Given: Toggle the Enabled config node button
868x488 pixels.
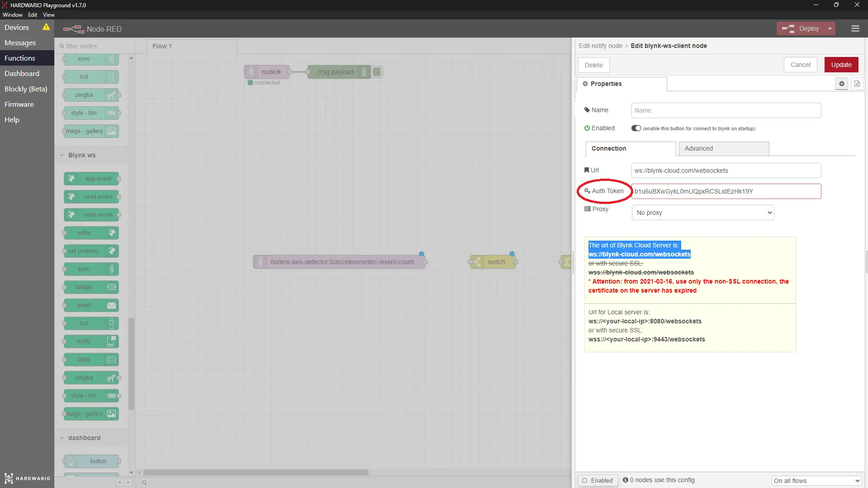Looking at the screenshot, I should (x=598, y=480).
